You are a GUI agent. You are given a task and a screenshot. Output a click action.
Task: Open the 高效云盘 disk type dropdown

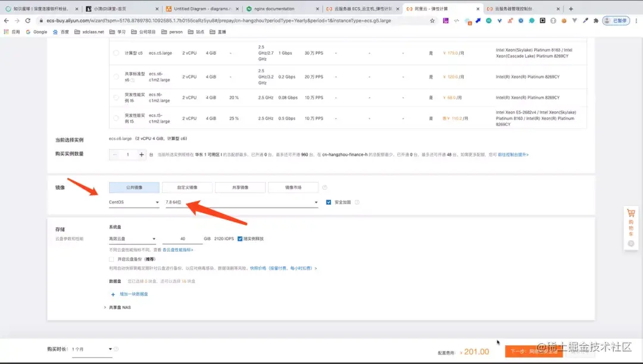pos(132,239)
